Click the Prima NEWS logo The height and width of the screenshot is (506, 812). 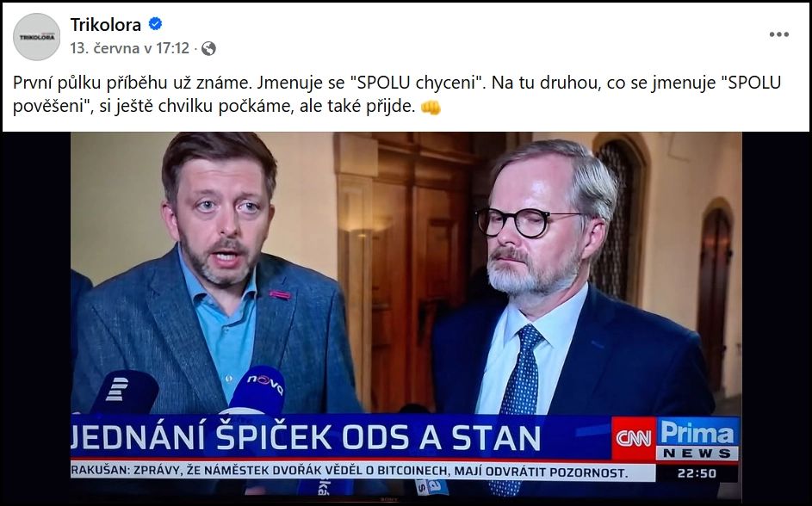click(x=697, y=439)
